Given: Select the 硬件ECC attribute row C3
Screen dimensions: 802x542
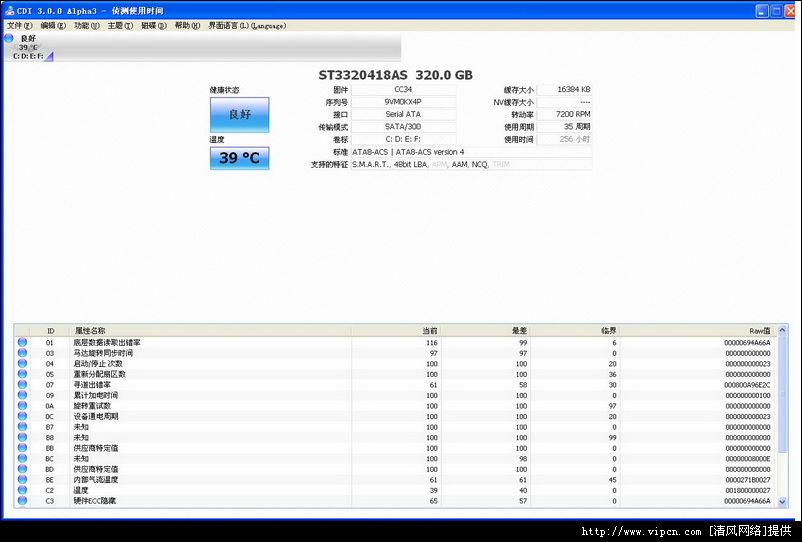Looking at the screenshot, I should 395,501.
